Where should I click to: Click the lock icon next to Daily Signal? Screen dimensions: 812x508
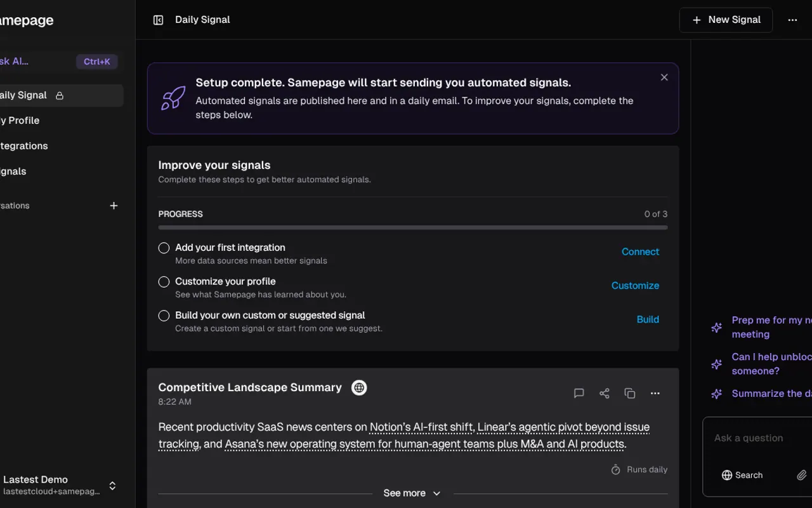60,96
